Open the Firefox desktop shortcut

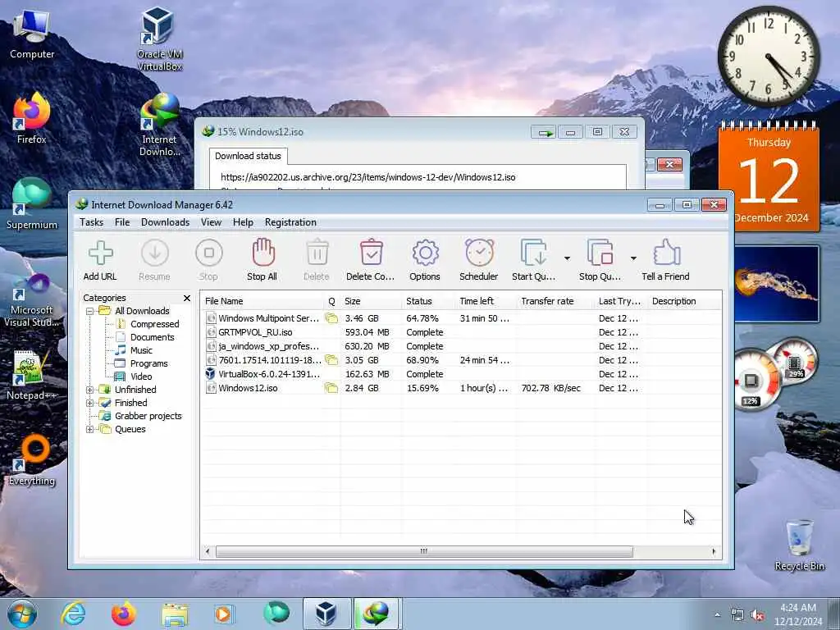point(32,118)
